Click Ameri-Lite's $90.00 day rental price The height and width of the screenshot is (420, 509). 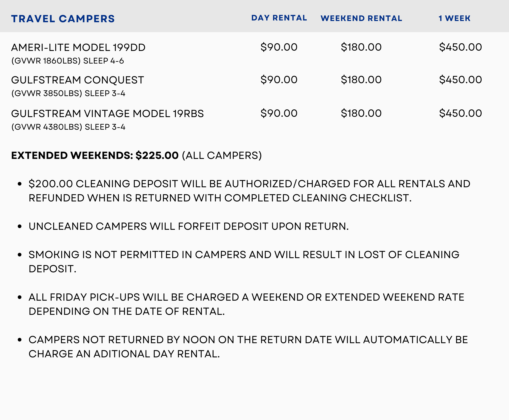279,47
